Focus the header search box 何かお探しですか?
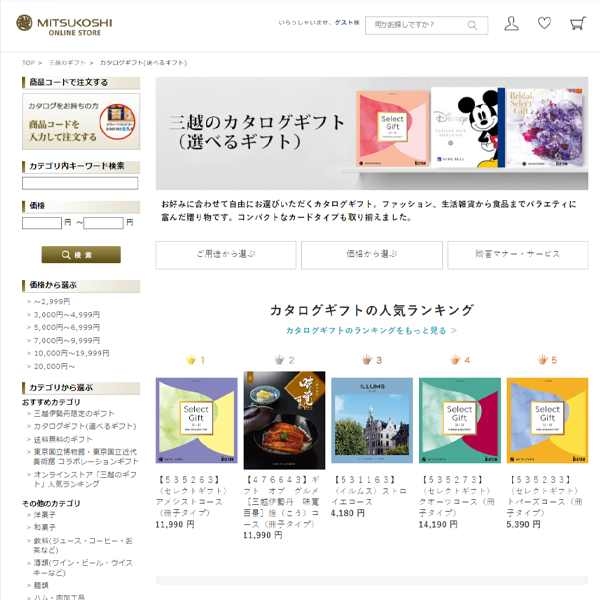Image resolution: width=600 pixels, height=600 pixels. (x=426, y=25)
